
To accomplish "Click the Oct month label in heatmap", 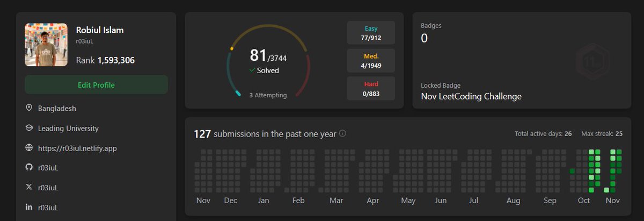I will (x=584, y=201).
